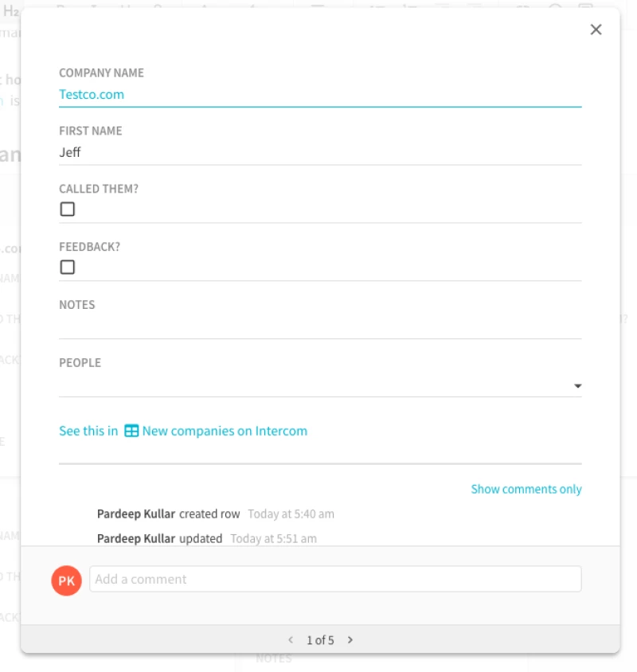Viewport: 637px width, 672px height.
Task: Open the People selection field
Action: pos(311,385)
